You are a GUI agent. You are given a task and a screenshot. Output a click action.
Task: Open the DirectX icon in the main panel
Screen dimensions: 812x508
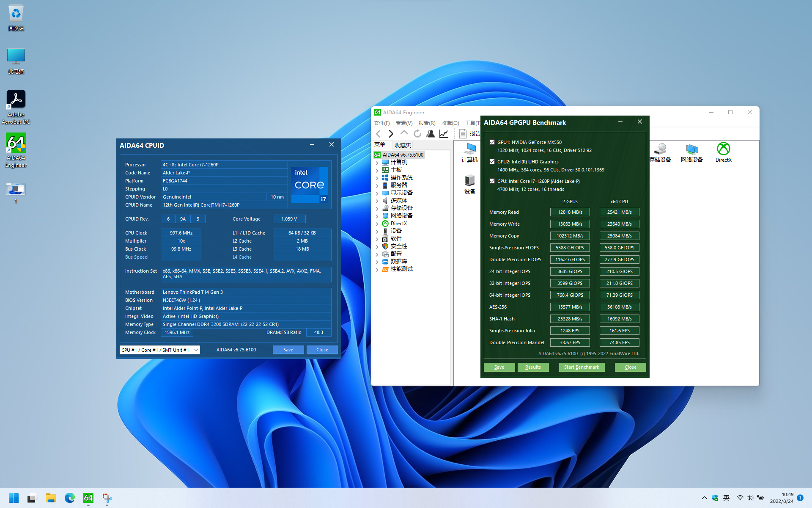click(x=723, y=153)
